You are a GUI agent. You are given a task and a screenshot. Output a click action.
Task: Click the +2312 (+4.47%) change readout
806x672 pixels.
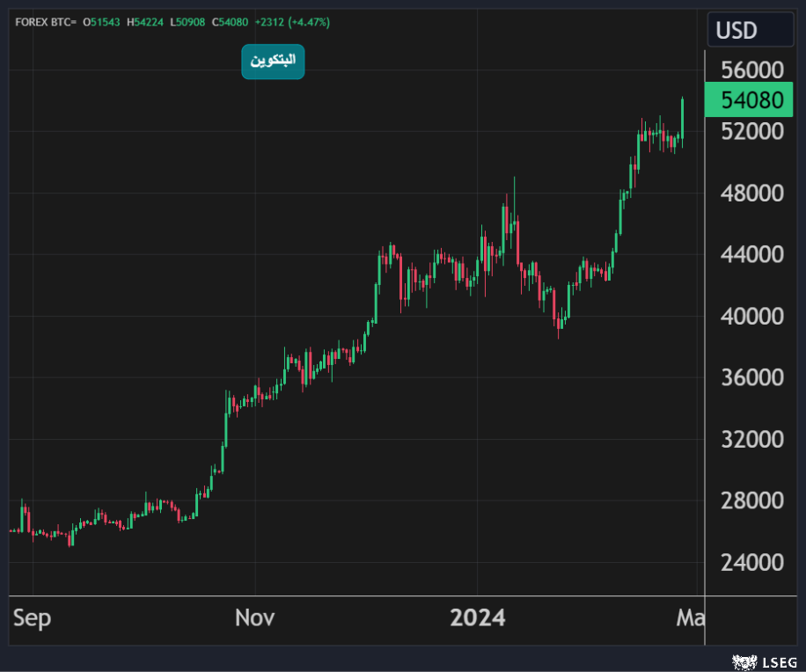pyautogui.click(x=293, y=21)
